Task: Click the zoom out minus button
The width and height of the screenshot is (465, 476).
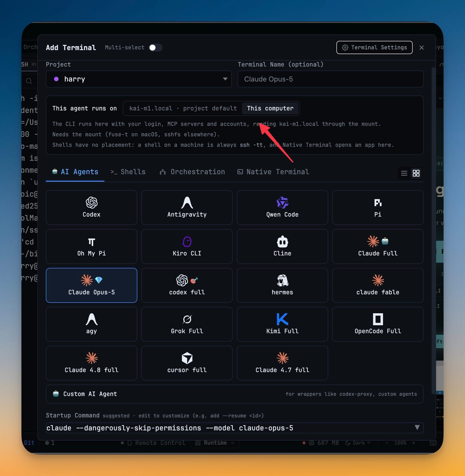Action: pos(387,443)
